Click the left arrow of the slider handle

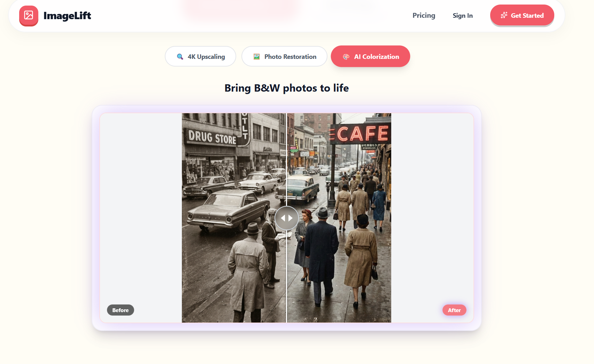point(283,218)
